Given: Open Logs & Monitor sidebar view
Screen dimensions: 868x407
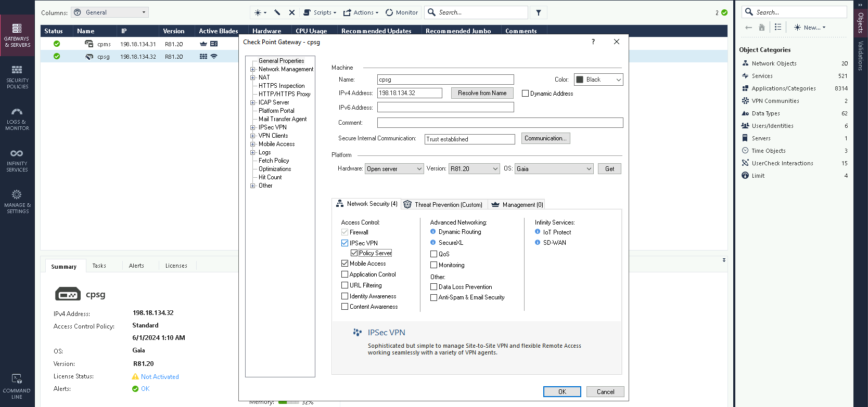Looking at the screenshot, I should [17, 119].
